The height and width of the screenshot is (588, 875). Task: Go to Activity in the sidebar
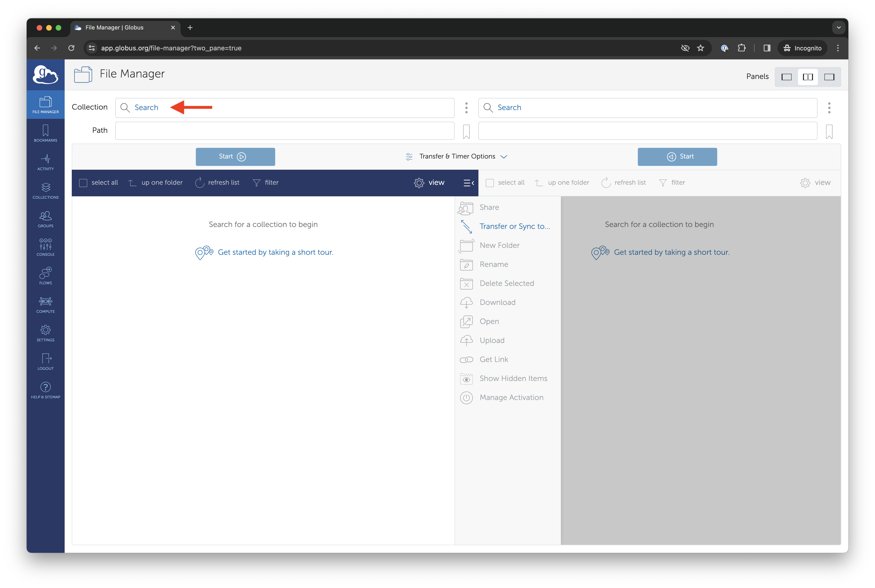(x=45, y=162)
